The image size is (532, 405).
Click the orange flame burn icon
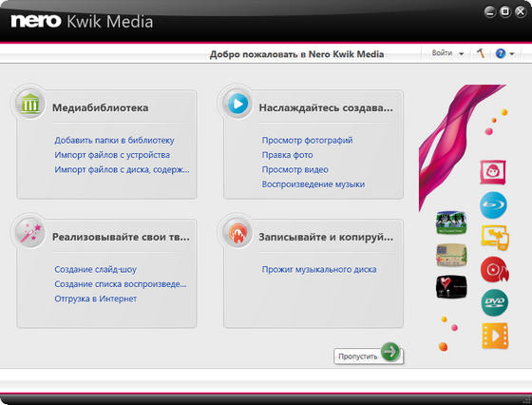[x=237, y=233]
